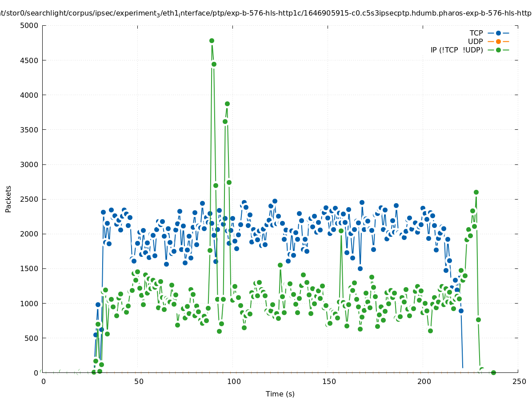Click the Time (s) x-axis label
Viewport: 532px width, 400px height.
pos(280,394)
